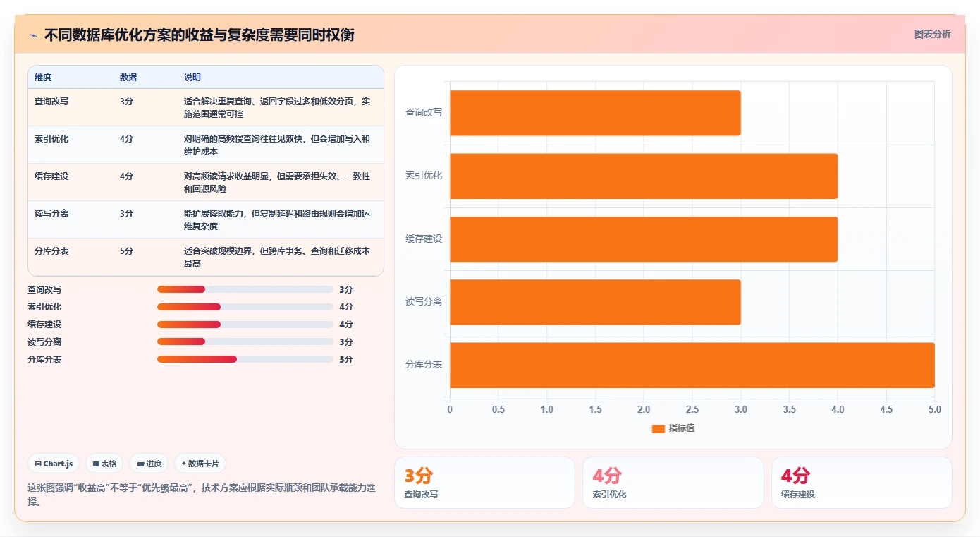This screenshot has height=537, width=980.
Task: Click the 读写分离 orange bar in the chart
Action: click(x=595, y=302)
